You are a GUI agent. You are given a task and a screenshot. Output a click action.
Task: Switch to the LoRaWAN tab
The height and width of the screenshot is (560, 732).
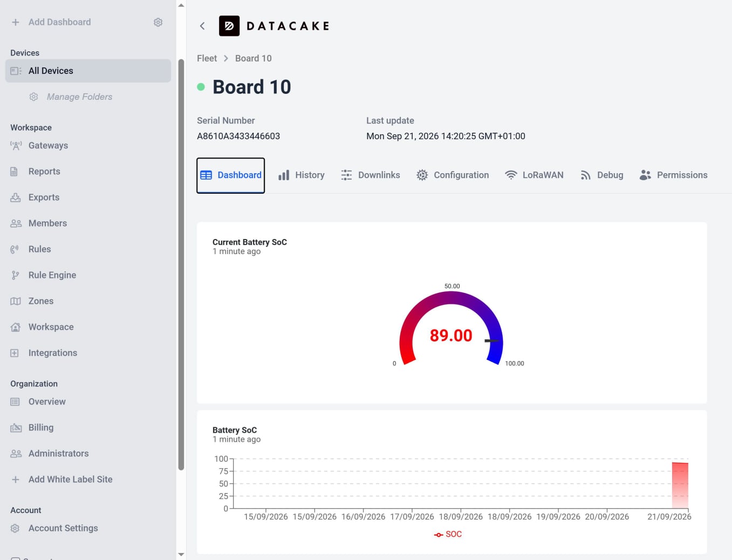pyautogui.click(x=534, y=175)
